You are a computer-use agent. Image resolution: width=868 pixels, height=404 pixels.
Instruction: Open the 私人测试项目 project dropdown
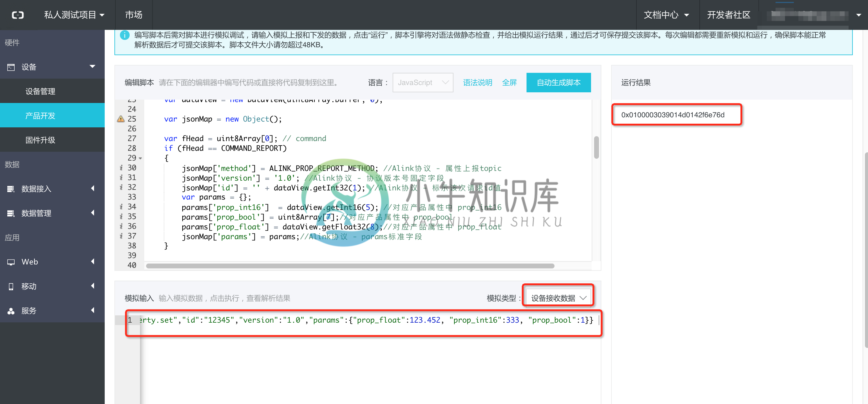point(74,15)
